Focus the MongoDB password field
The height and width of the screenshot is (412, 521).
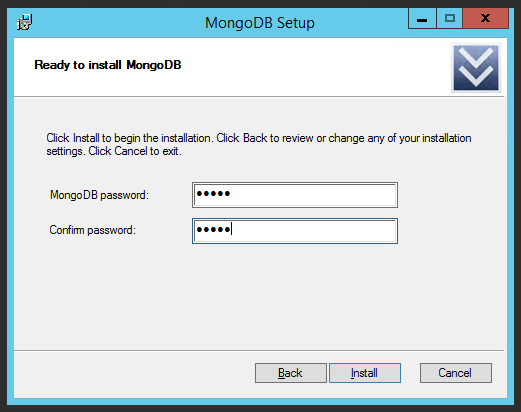(x=295, y=195)
